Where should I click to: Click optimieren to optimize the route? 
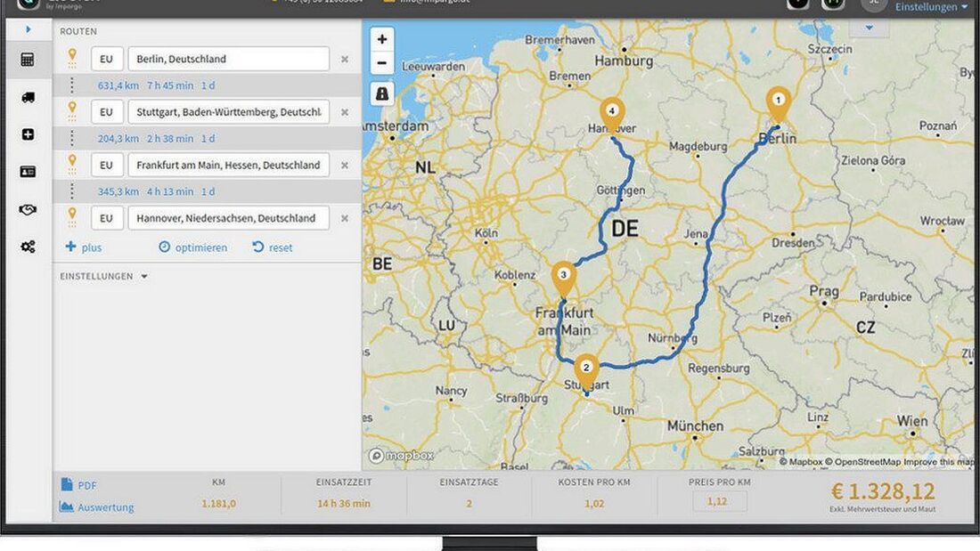192,247
